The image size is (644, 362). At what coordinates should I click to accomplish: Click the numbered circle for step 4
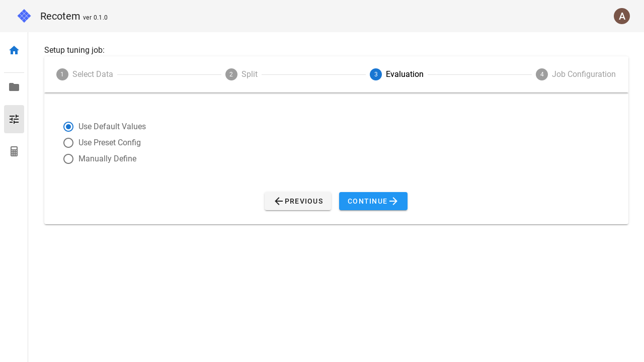tap(542, 74)
